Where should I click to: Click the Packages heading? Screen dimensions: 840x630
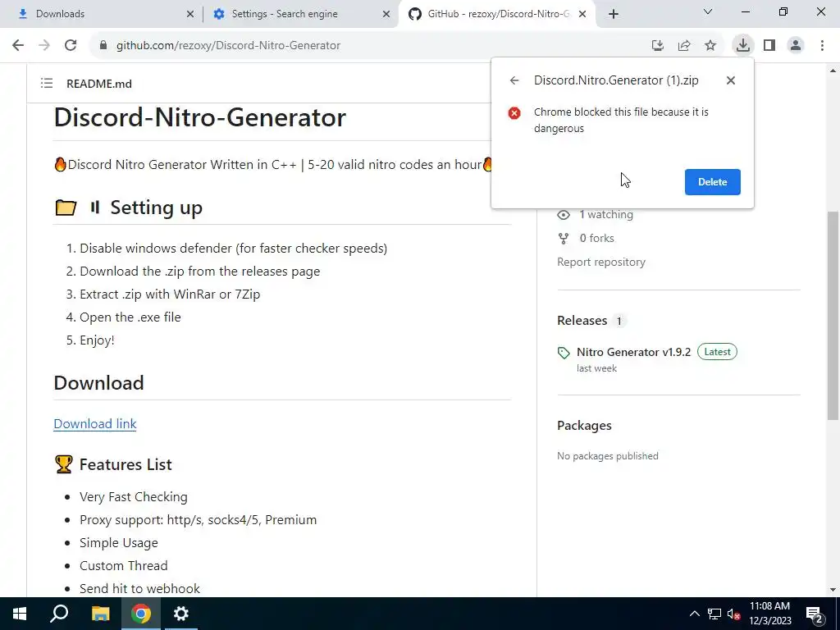(584, 426)
